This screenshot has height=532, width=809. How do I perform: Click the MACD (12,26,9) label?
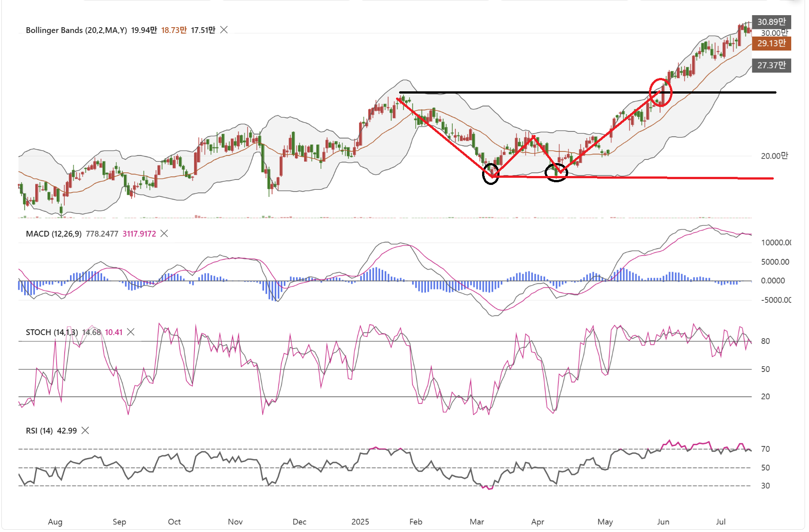click(54, 233)
